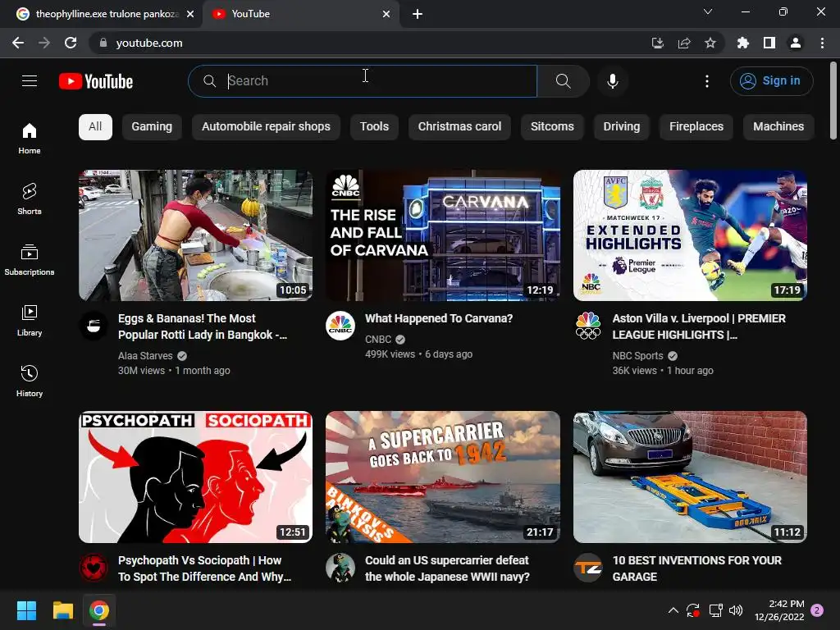
Task: Show hidden system tray icons
Action: coord(673,610)
